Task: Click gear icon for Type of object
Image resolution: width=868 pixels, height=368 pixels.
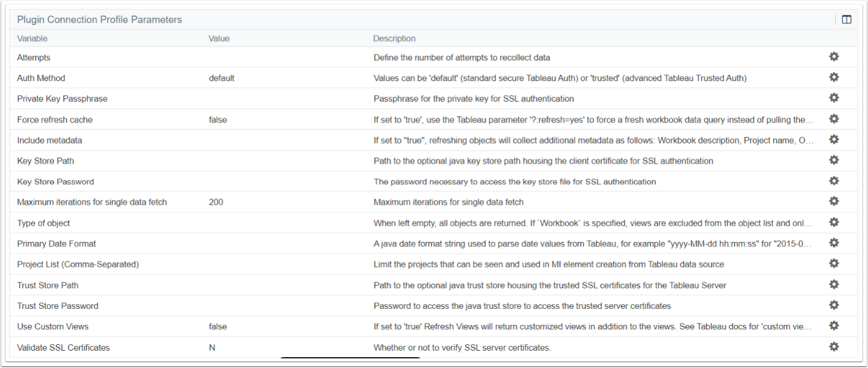Action: (x=834, y=222)
